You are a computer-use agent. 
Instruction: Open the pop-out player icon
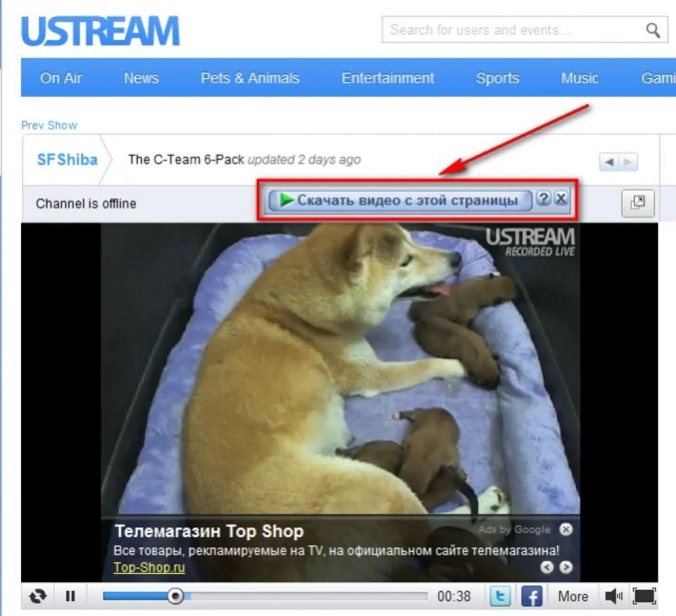coord(637,203)
